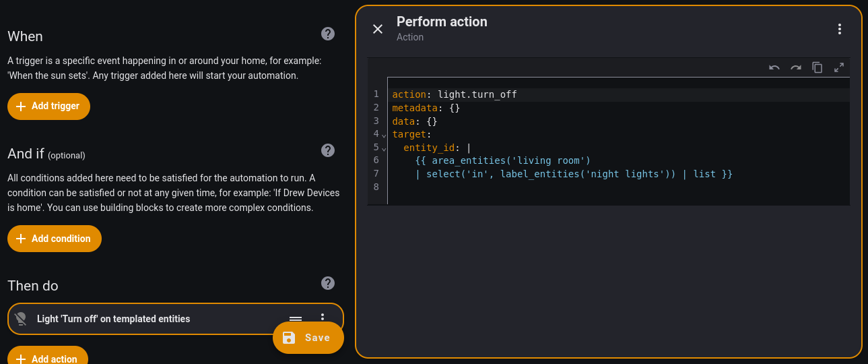Copy the YAML editor content
Image resolution: width=868 pixels, height=364 pixels.
click(x=817, y=67)
